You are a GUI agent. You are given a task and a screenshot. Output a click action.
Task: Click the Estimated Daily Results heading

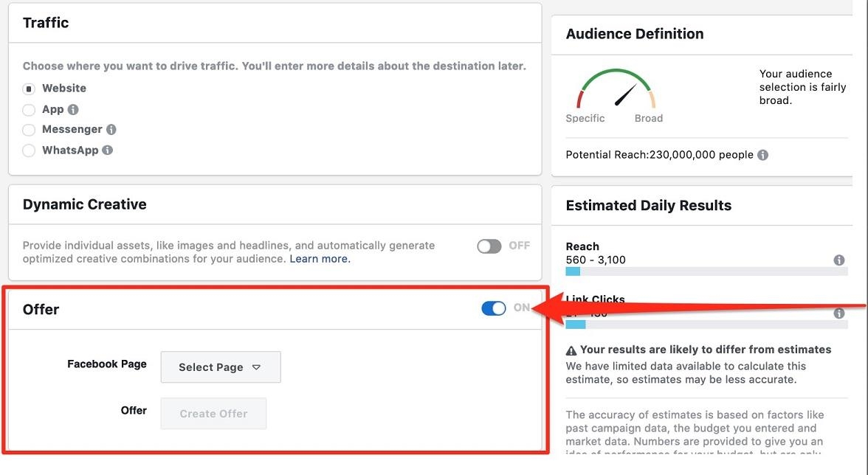[x=650, y=205]
